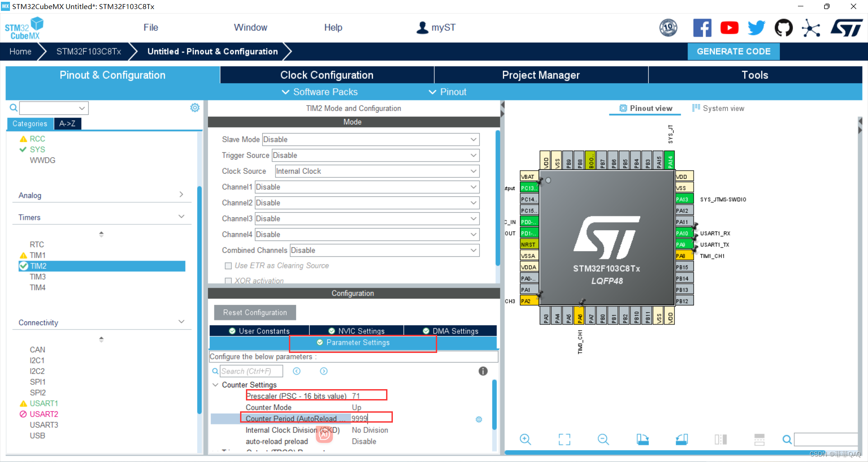Switch to the Clock Configuration tab
Image resolution: width=868 pixels, height=462 pixels.
[x=327, y=75]
